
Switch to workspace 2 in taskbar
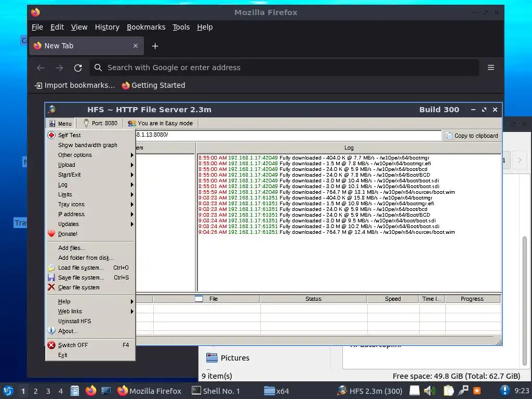click(x=36, y=391)
